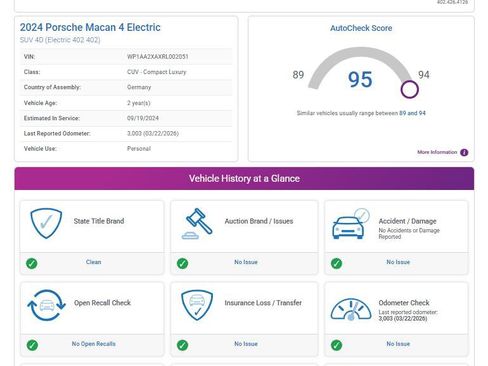Click No Issue under Accident / Damage

(x=398, y=262)
